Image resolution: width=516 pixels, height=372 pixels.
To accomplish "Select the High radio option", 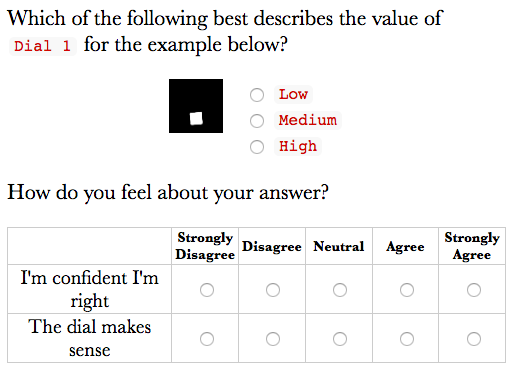I will (257, 147).
